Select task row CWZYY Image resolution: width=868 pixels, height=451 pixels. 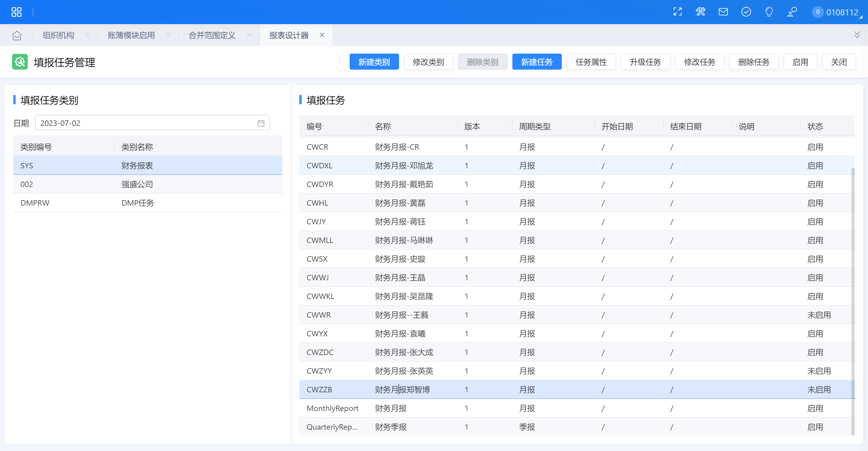577,371
